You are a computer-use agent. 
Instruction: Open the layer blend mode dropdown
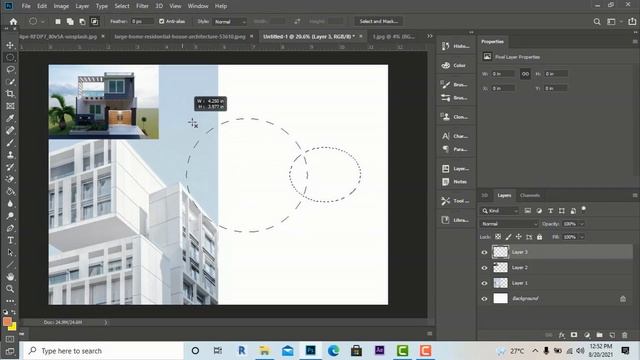pos(509,224)
